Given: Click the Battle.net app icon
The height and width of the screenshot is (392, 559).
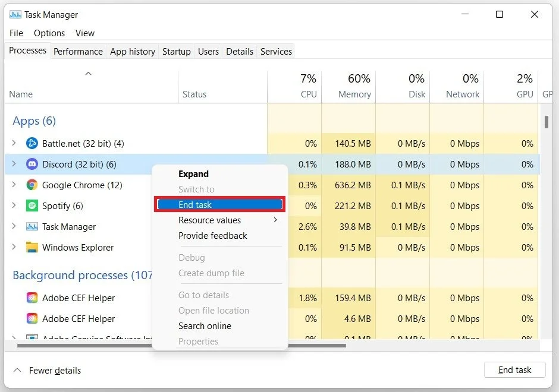Looking at the screenshot, I should point(32,144).
